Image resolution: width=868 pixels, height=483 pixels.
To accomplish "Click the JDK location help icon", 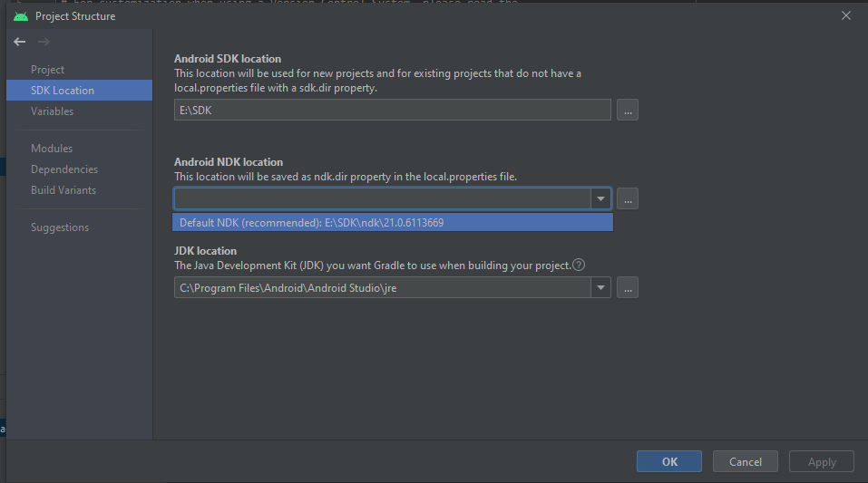I will (x=579, y=265).
